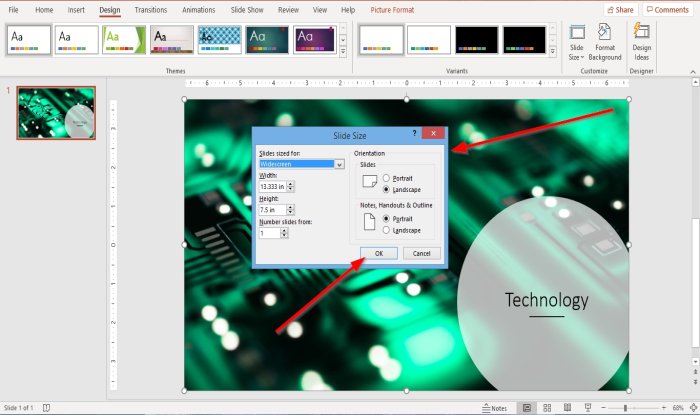Adjust the zoom slider in status bar
Screen dimensions: 700x415
[x=625, y=408]
